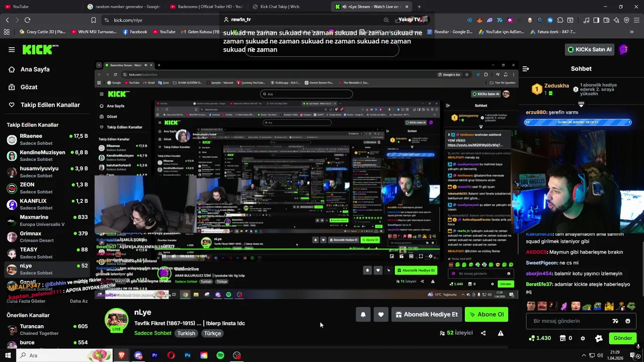Click the Windows Start button
Image resolution: width=644 pixels, height=362 pixels.
(x=8, y=355)
